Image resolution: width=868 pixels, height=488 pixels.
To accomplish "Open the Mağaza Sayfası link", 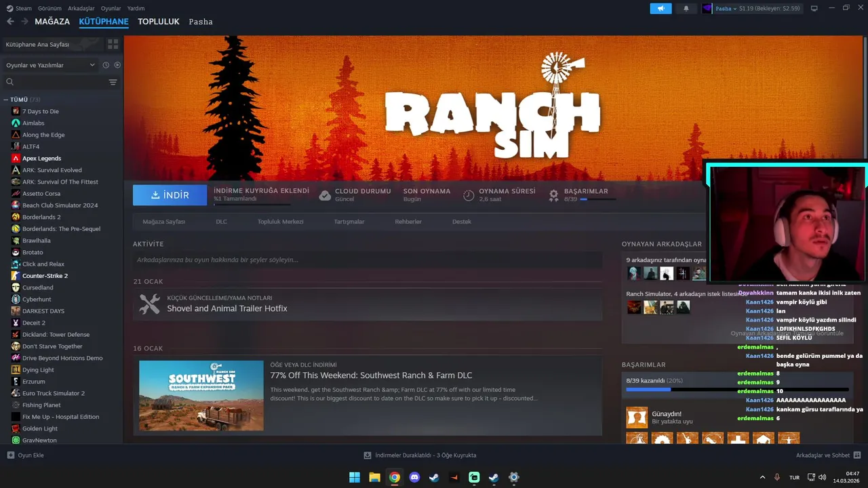I will click(164, 222).
